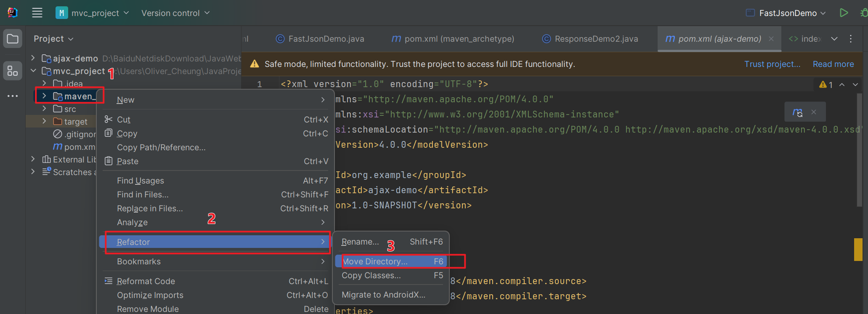
Task: Choose Remove Module in context menu
Action: coord(215,309)
